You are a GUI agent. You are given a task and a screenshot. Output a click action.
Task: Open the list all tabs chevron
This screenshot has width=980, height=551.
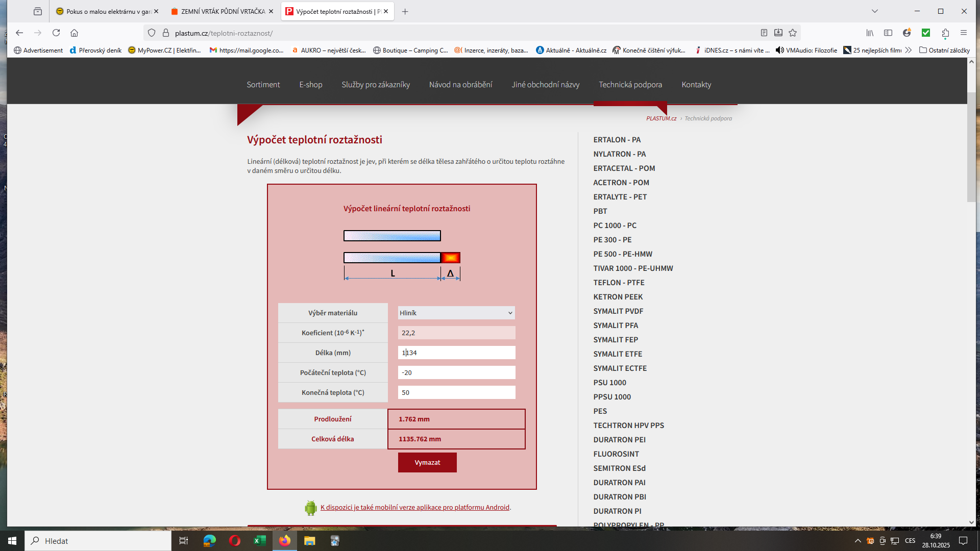[x=875, y=11]
